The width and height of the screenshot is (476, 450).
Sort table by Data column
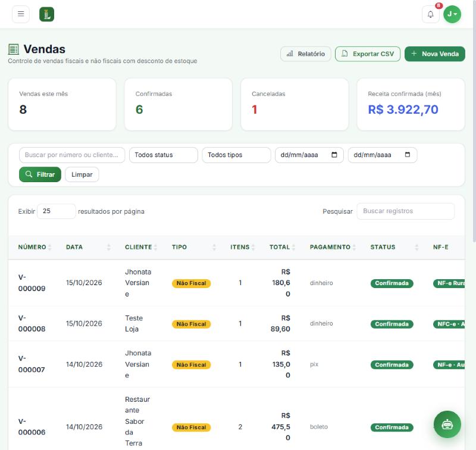[x=88, y=247]
